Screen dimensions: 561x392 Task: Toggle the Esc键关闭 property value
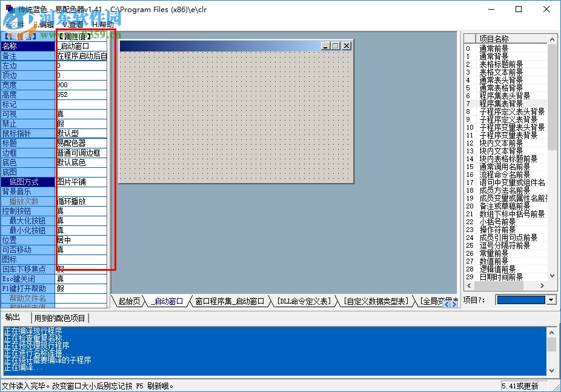[x=82, y=279]
